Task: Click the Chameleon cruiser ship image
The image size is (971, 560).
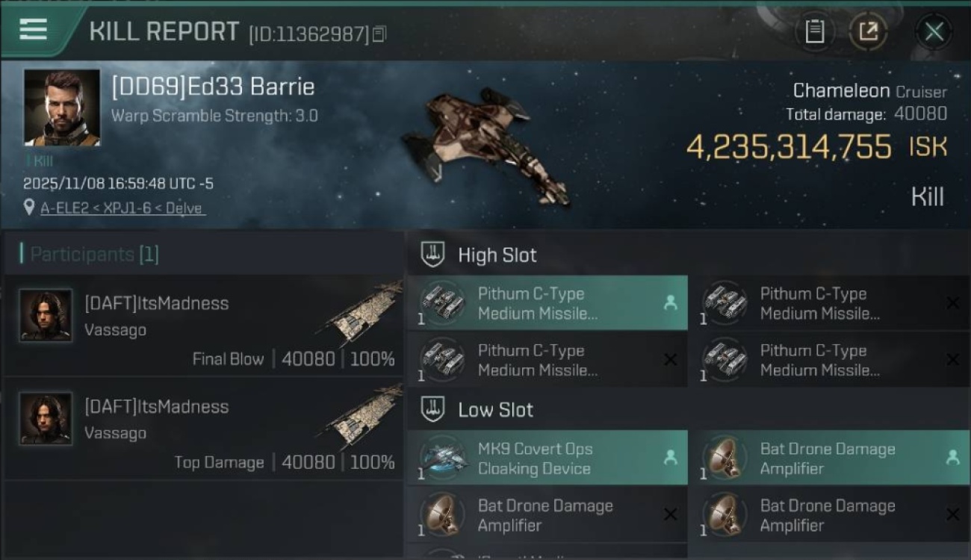Action: [x=485, y=146]
